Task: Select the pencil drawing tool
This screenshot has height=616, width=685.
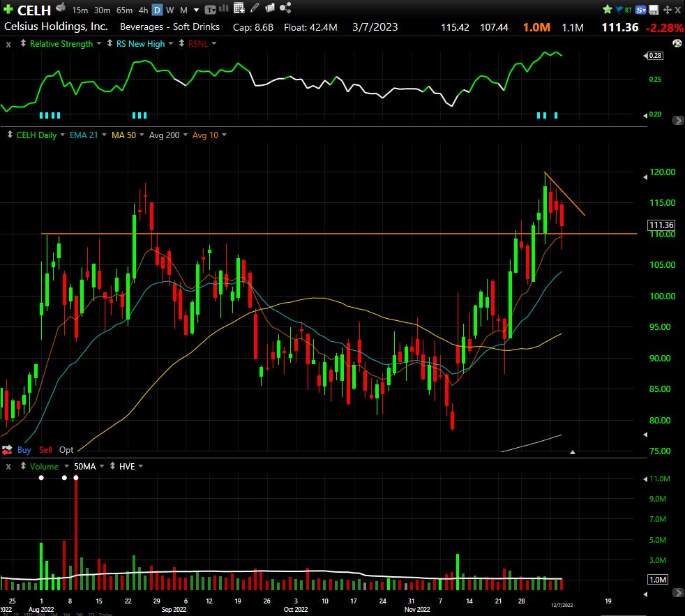Action: 255,8
